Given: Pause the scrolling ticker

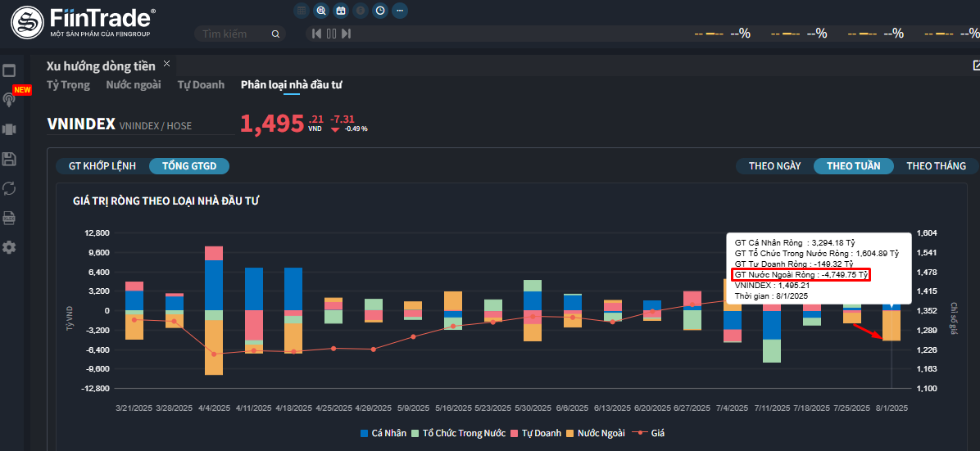Looking at the screenshot, I should (x=331, y=34).
